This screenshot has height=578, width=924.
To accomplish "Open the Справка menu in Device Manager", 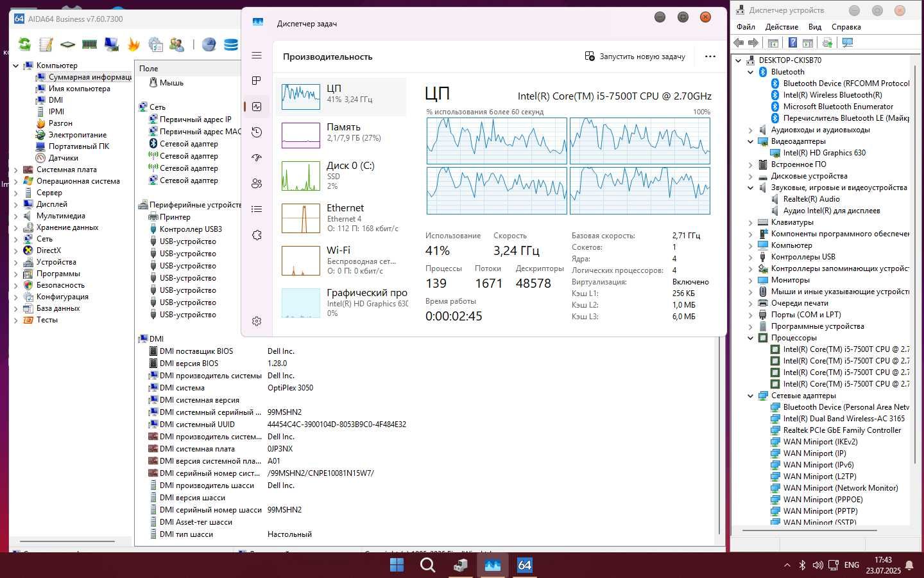I will point(846,27).
